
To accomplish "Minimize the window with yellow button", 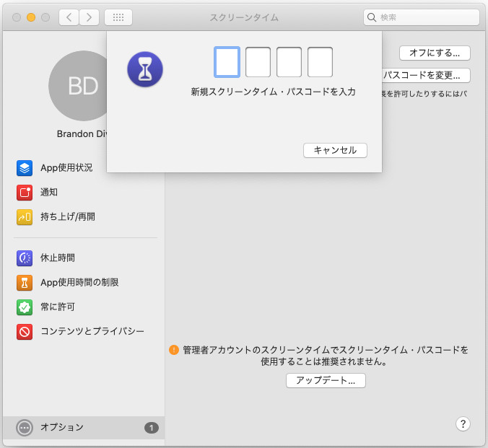I will tap(31, 17).
